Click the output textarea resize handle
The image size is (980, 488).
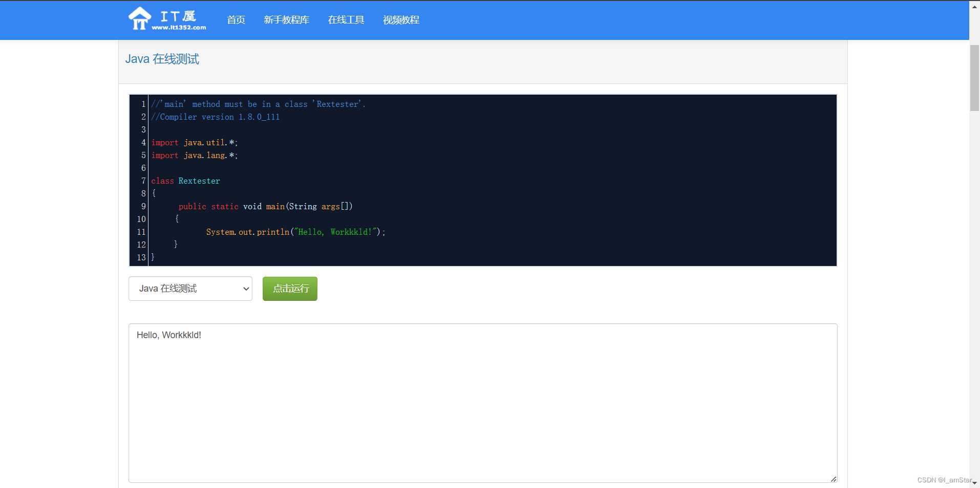(834, 479)
